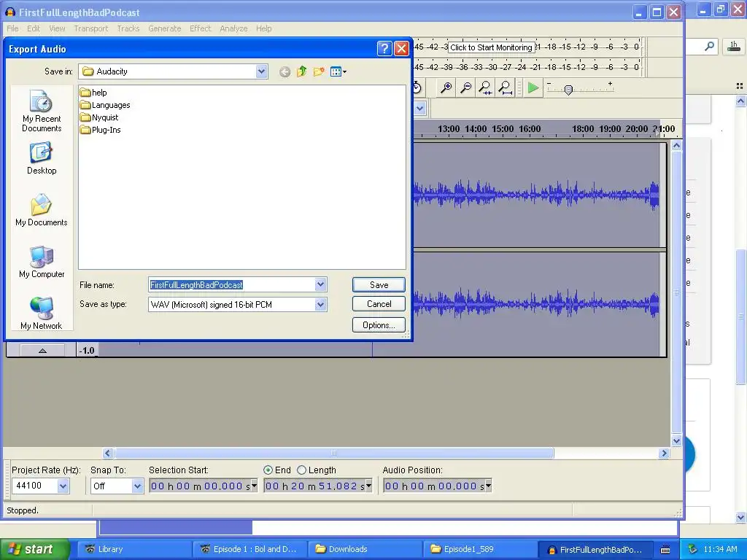Click the Fit Selection zoom icon
Image resolution: width=747 pixels, height=560 pixels.
[x=485, y=87]
